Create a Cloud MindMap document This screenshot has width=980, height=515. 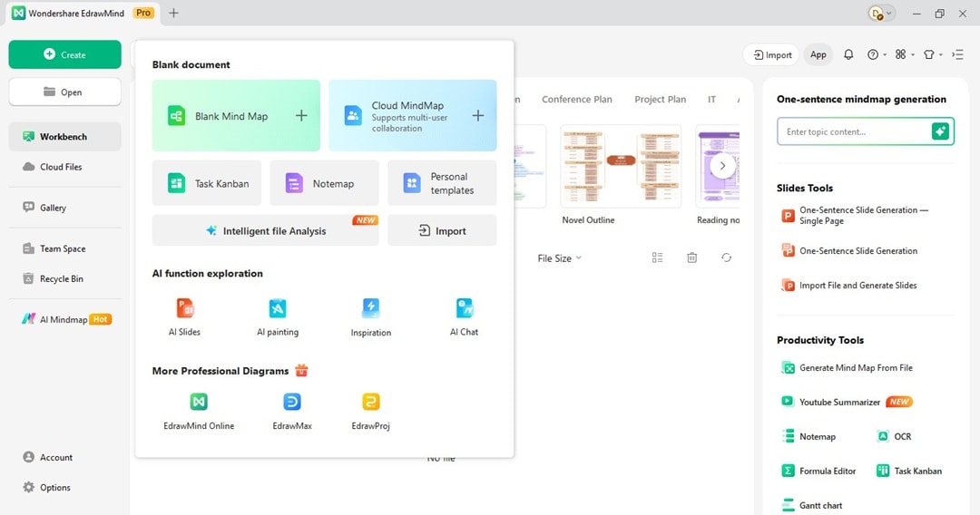click(413, 115)
